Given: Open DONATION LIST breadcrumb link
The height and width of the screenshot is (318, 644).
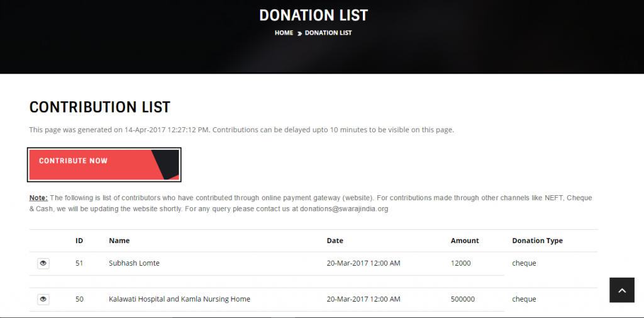Looking at the screenshot, I should coord(328,33).
